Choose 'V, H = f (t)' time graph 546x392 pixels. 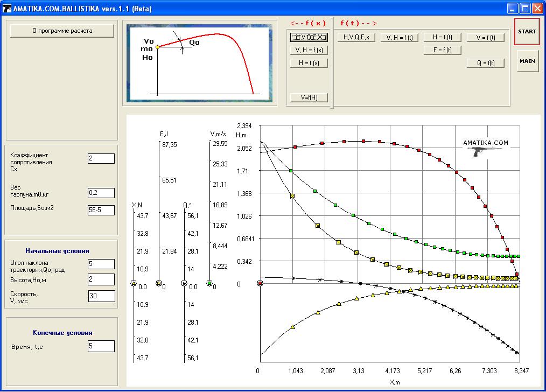point(400,38)
